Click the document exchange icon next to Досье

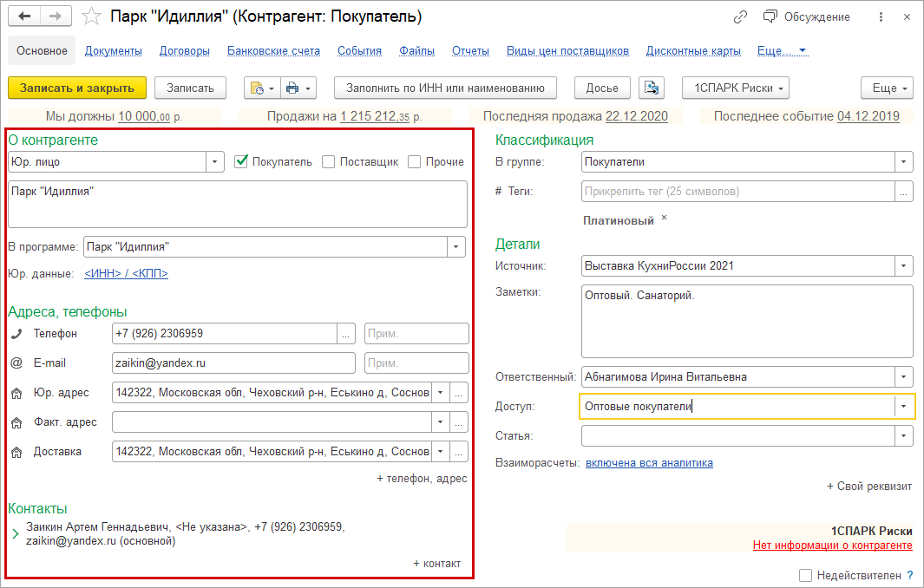[652, 88]
